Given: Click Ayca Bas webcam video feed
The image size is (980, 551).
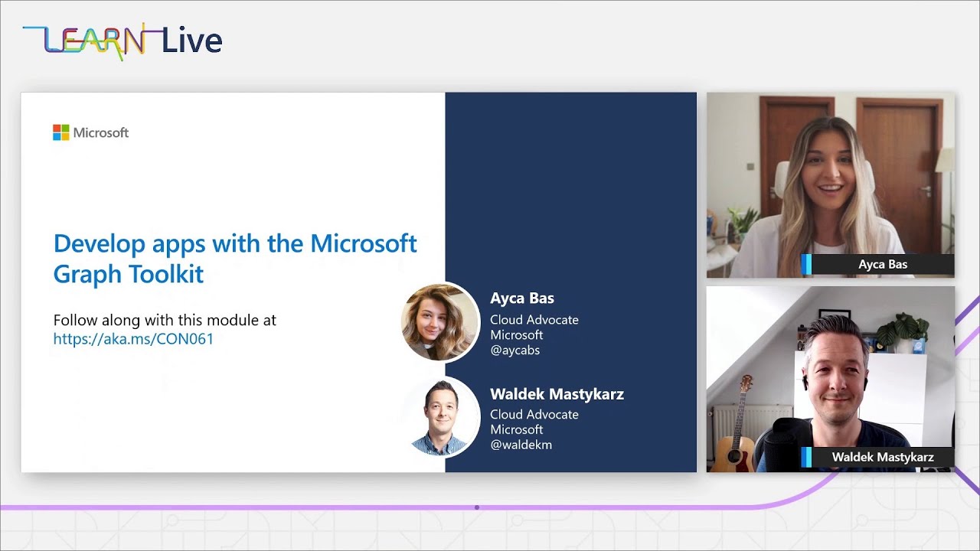Looking at the screenshot, I should [x=831, y=185].
